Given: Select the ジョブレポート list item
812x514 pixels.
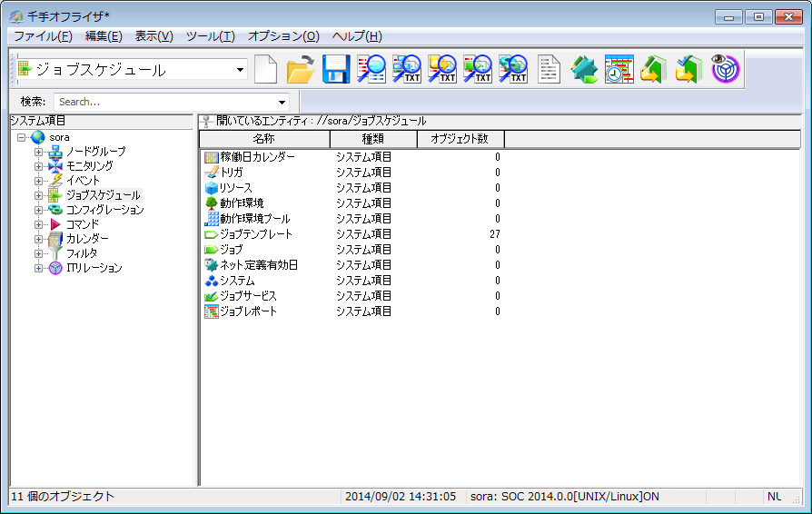Looking at the screenshot, I should click(248, 311).
